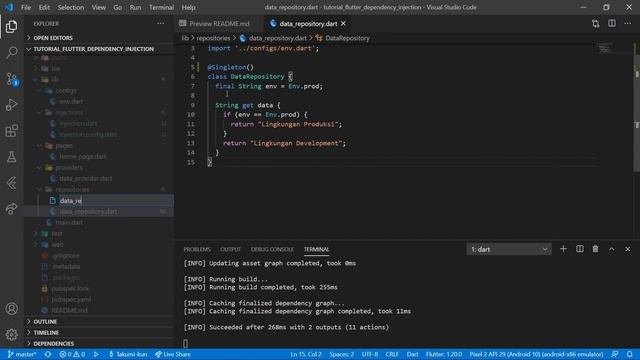Select the Pixel 2 API 29 device
The width and height of the screenshot is (640, 360).
click(536, 354)
